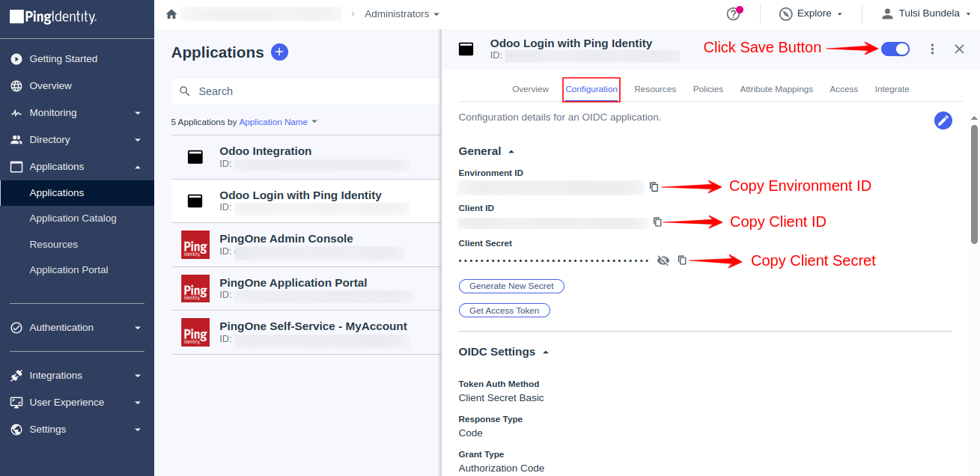
Task: Collapse the General section
Action: [511, 151]
